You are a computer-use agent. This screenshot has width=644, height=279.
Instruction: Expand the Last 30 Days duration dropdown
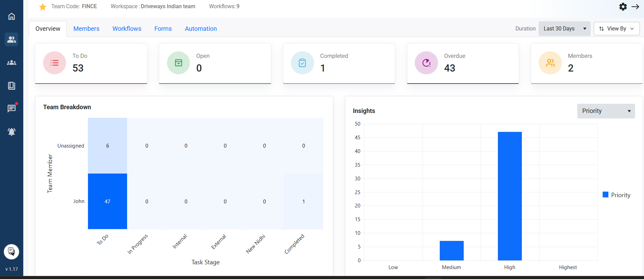[x=564, y=29]
